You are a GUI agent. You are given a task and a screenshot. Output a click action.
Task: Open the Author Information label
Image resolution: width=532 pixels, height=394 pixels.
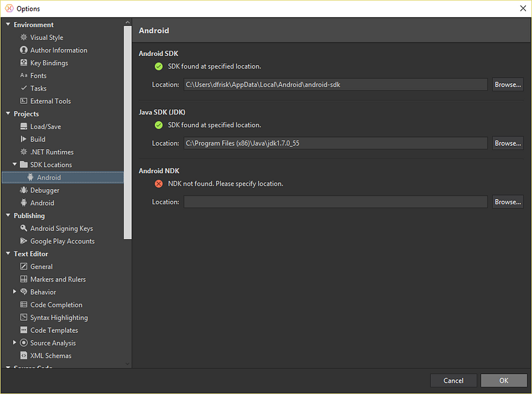click(x=59, y=51)
